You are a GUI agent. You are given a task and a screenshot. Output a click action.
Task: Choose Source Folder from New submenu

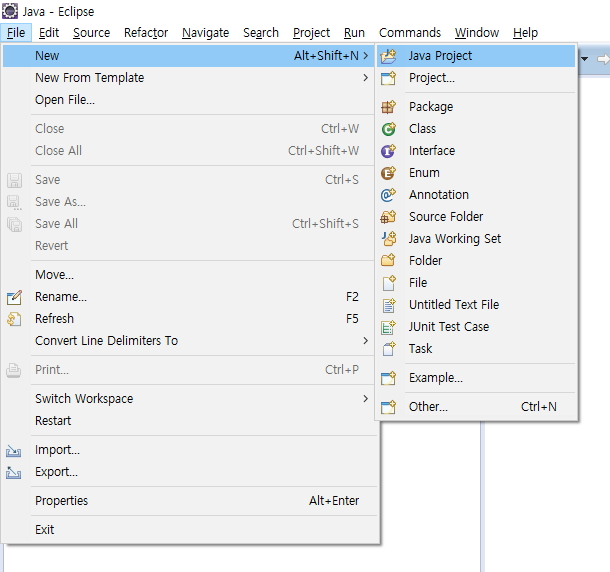click(x=476, y=217)
